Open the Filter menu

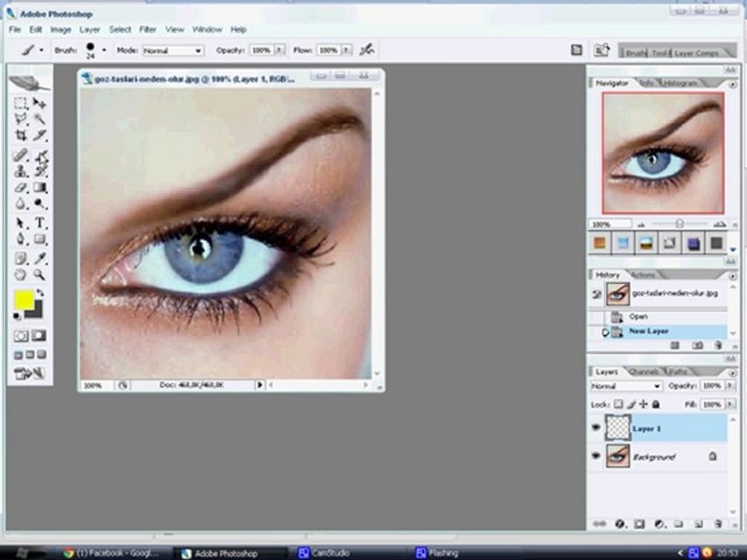148,30
